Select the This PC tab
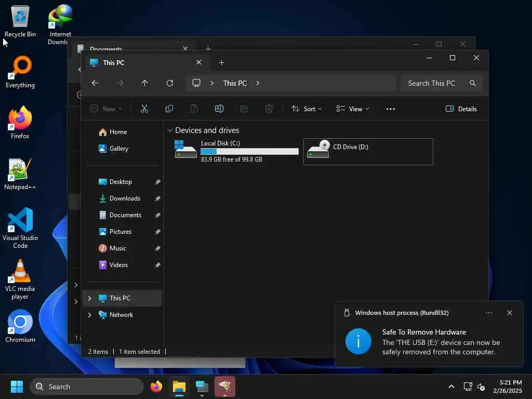This screenshot has width=532, height=399. pos(145,63)
